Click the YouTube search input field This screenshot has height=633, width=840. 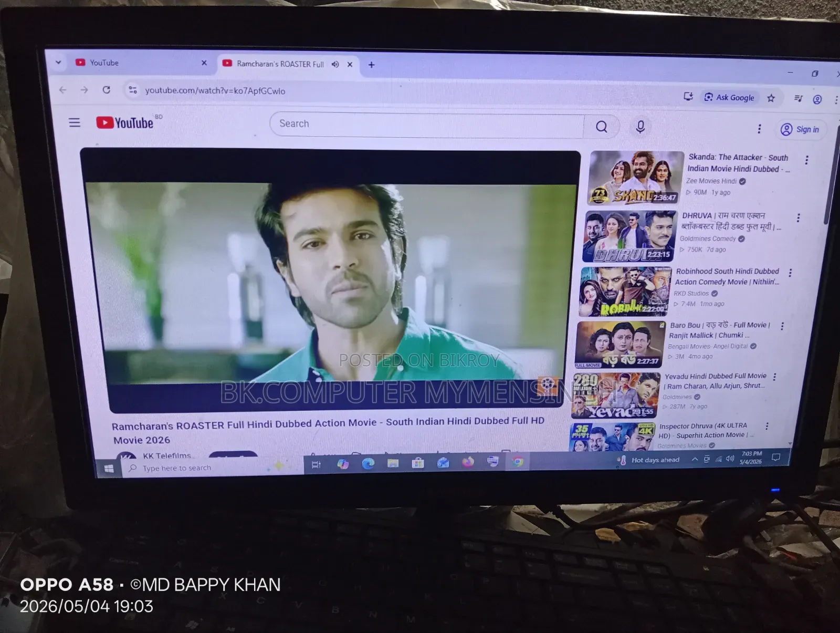coord(426,125)
